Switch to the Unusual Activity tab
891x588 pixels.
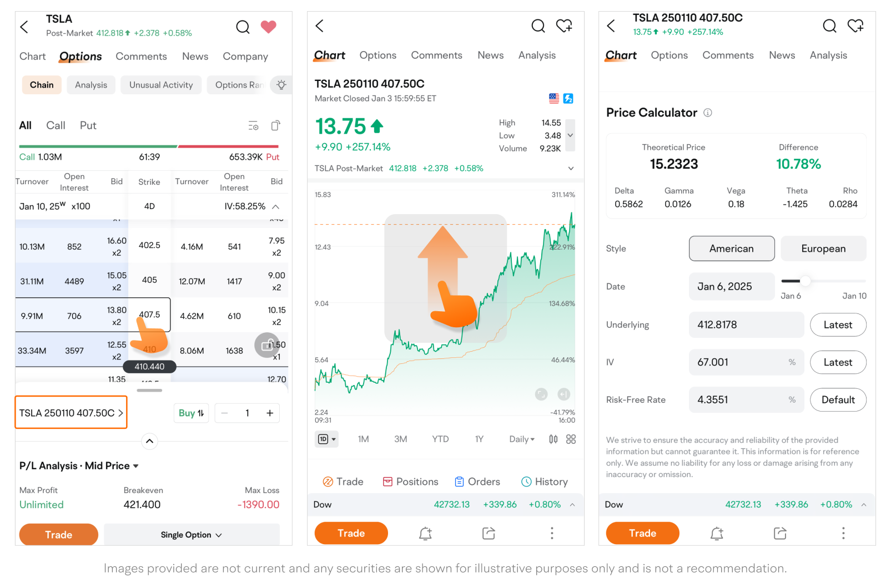(161, 85)
